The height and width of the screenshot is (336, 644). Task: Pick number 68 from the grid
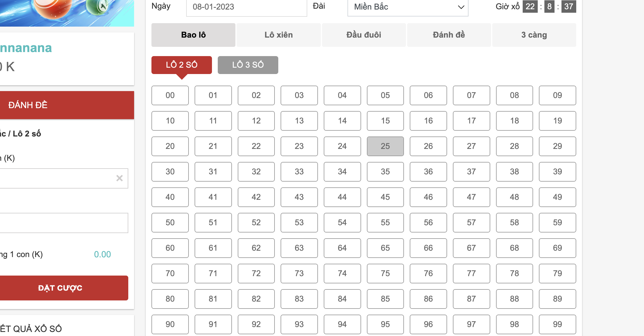pyautogui.click(x=514, y=248)
